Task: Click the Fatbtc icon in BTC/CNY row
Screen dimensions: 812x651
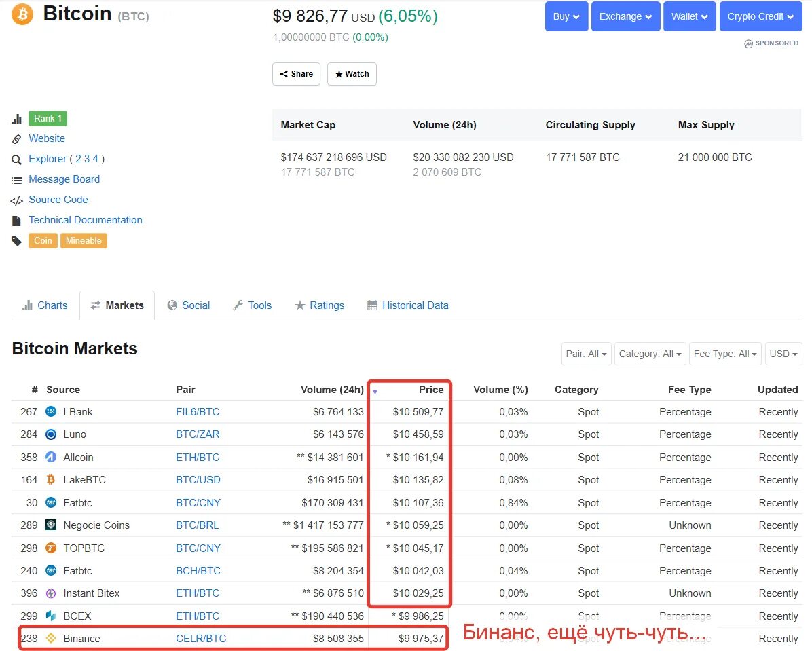Action: tap(51, 502)
